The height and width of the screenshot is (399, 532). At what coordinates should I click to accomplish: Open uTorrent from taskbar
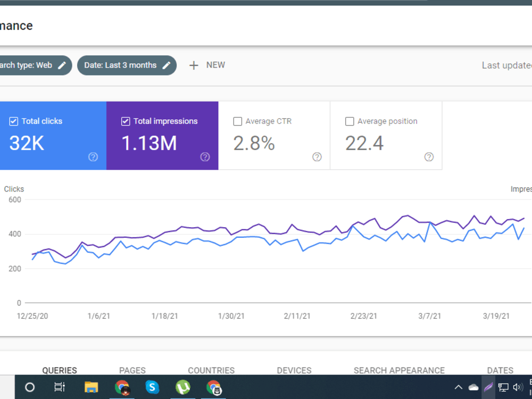click(x=183, y=387)
